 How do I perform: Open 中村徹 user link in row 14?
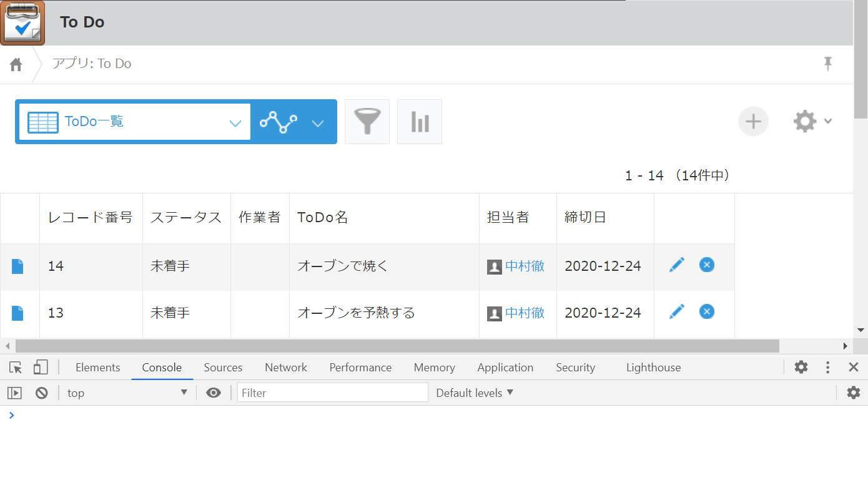pos(525,266)
